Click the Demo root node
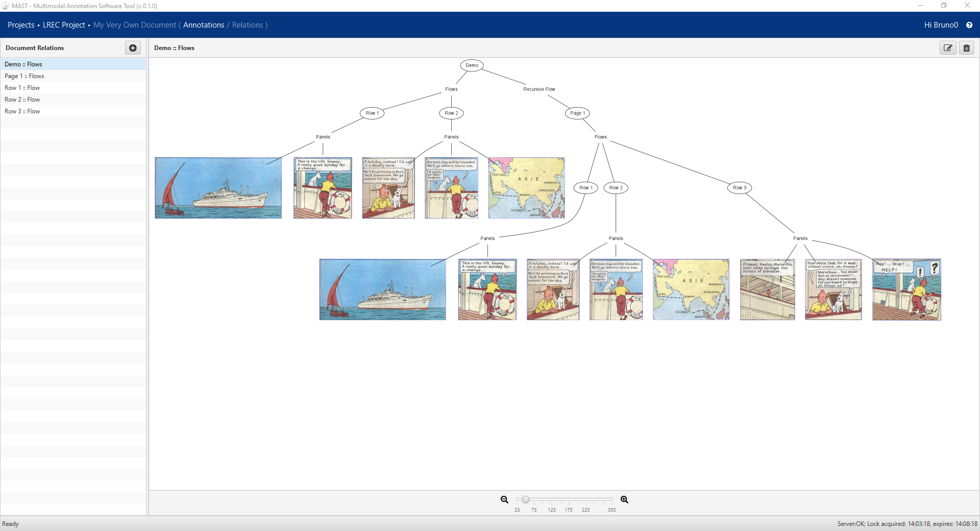Screen dimensions: 980x531 [472, 65]
